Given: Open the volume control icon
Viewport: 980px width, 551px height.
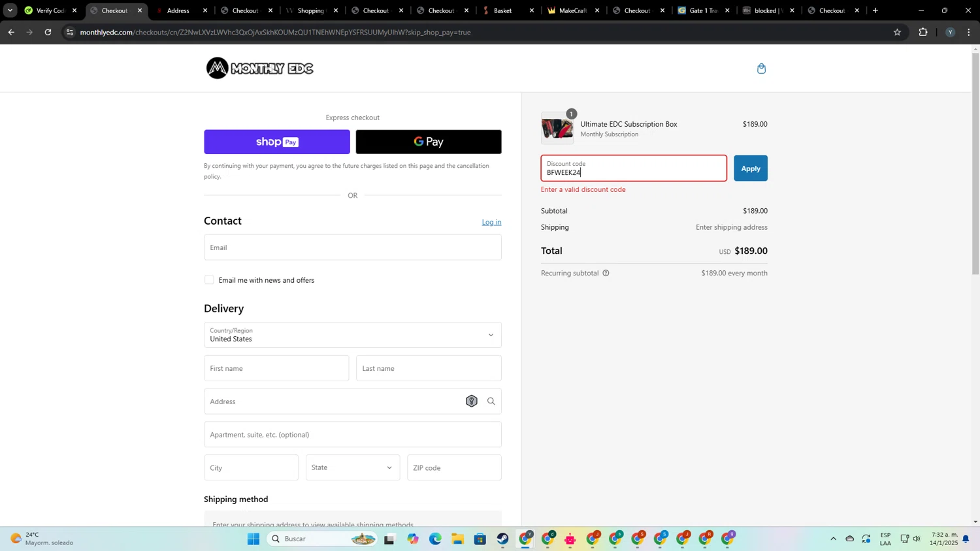Looking at the screenshot, I should pyautogui.click(x=917, y=539).
